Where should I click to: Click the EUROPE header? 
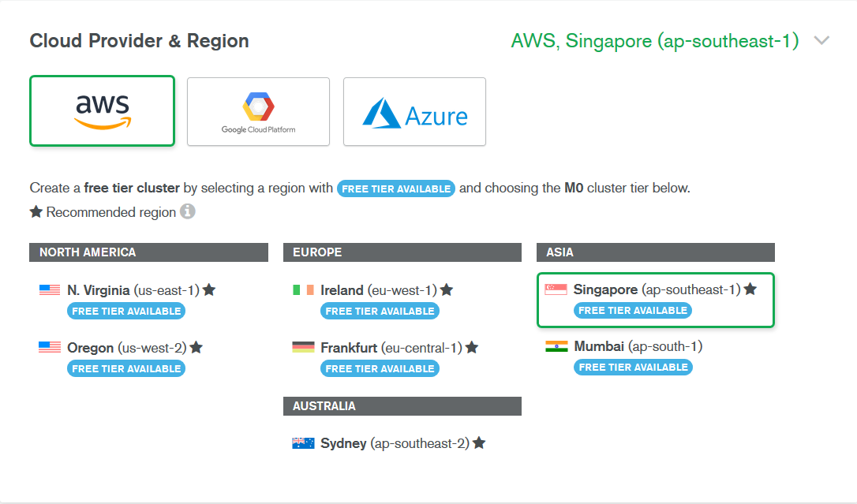(x=402, y=252)
